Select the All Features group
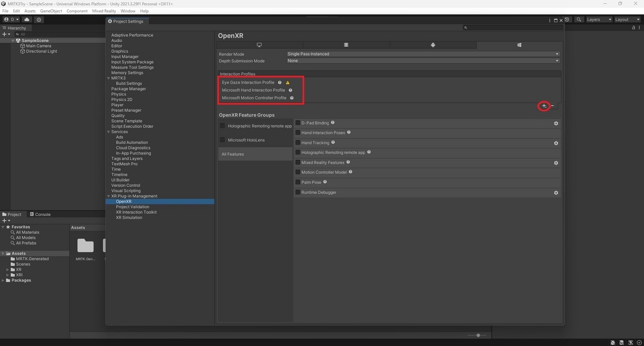The width and height of the screenshot is (644, 346). tap(255, 154)
